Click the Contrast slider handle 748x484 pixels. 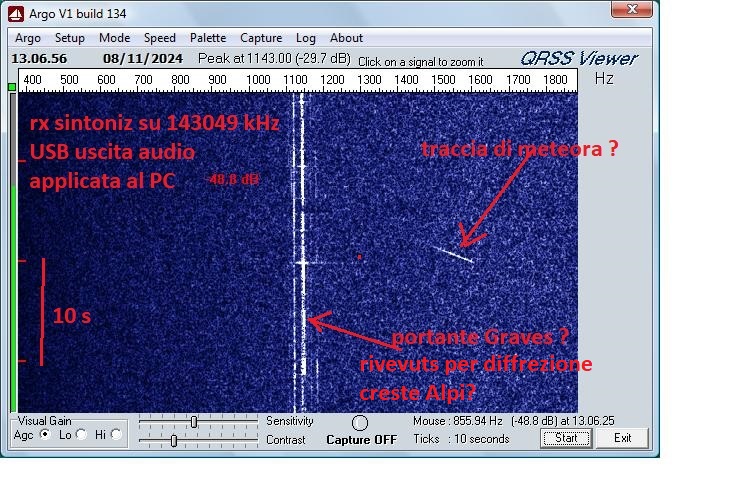[173, 440]
